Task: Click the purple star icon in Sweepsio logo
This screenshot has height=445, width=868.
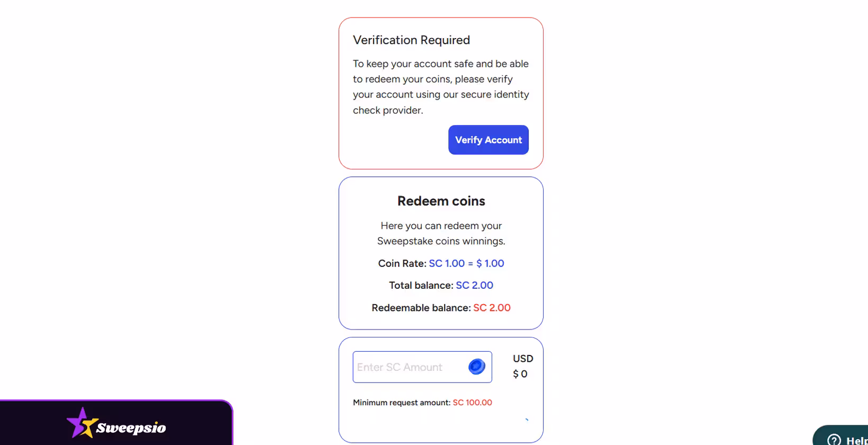Action: [82, 423]
